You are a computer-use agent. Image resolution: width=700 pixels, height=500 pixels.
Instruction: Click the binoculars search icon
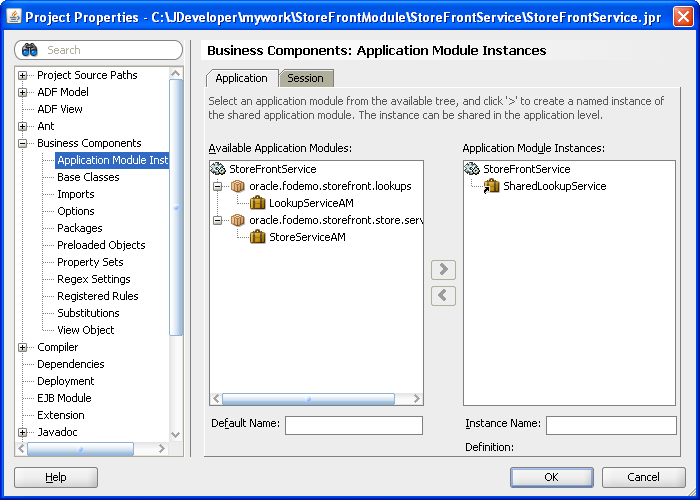29,50
